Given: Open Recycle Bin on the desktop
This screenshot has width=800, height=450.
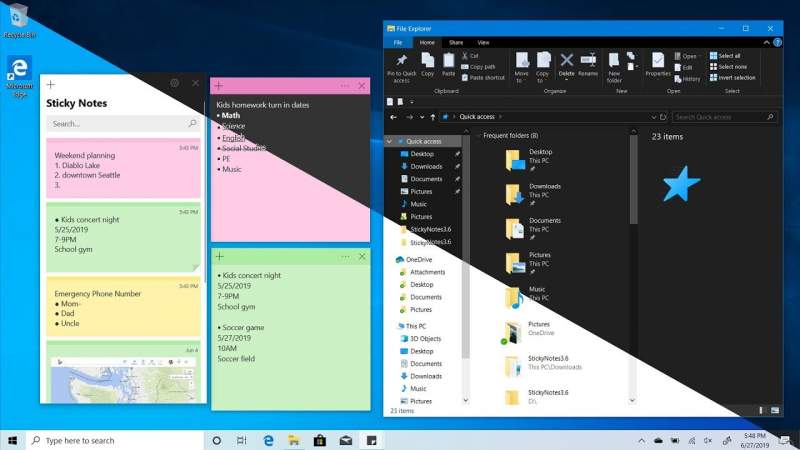Looking at the screenshot, I should (19, 21).
